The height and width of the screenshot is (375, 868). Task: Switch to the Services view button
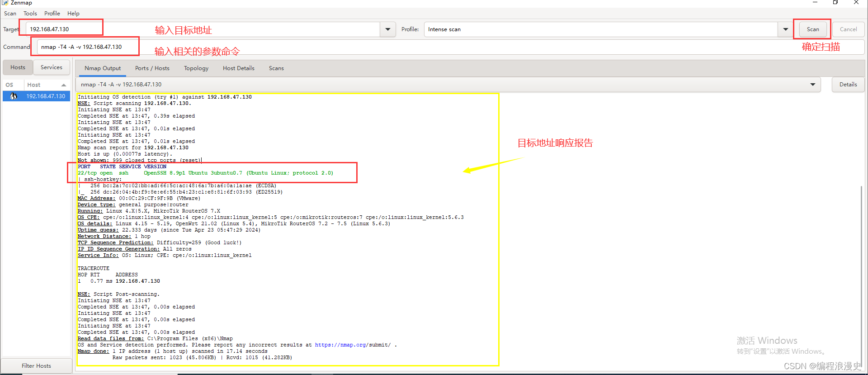(x=52, y=67)
